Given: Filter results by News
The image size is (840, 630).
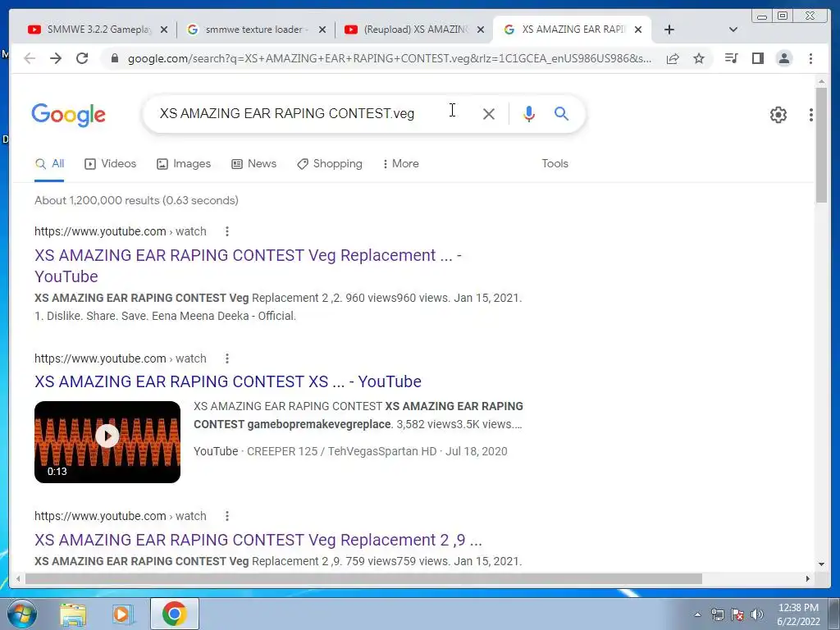Looking at the screenshot, I should (x=254, y=163).
